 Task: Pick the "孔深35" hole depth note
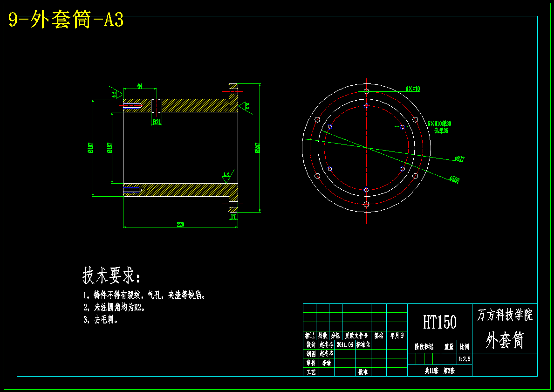(441, 131)
